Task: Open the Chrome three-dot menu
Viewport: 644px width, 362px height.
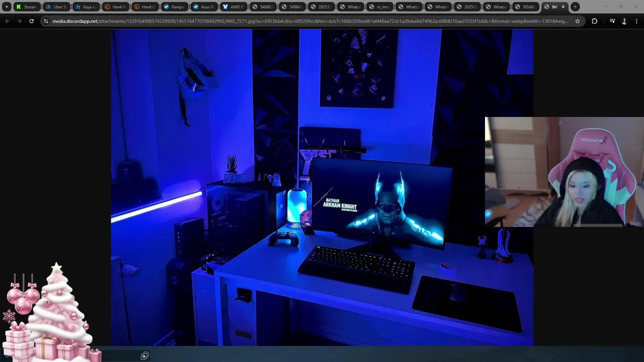Action: coord(636,21)
